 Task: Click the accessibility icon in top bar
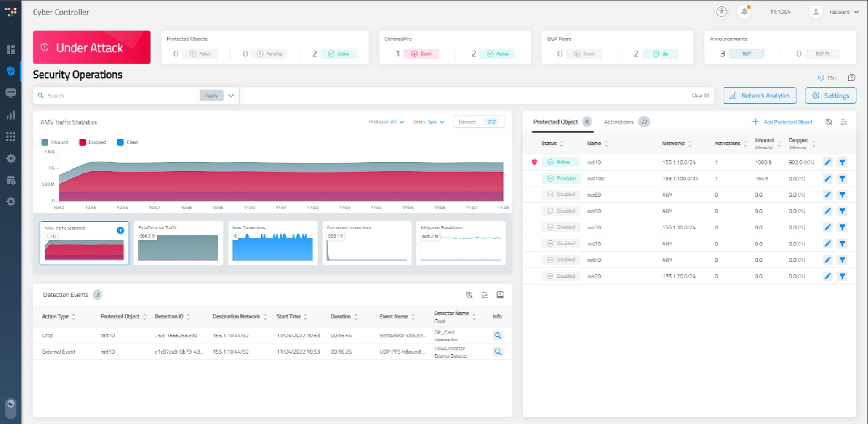coord(721,12)
